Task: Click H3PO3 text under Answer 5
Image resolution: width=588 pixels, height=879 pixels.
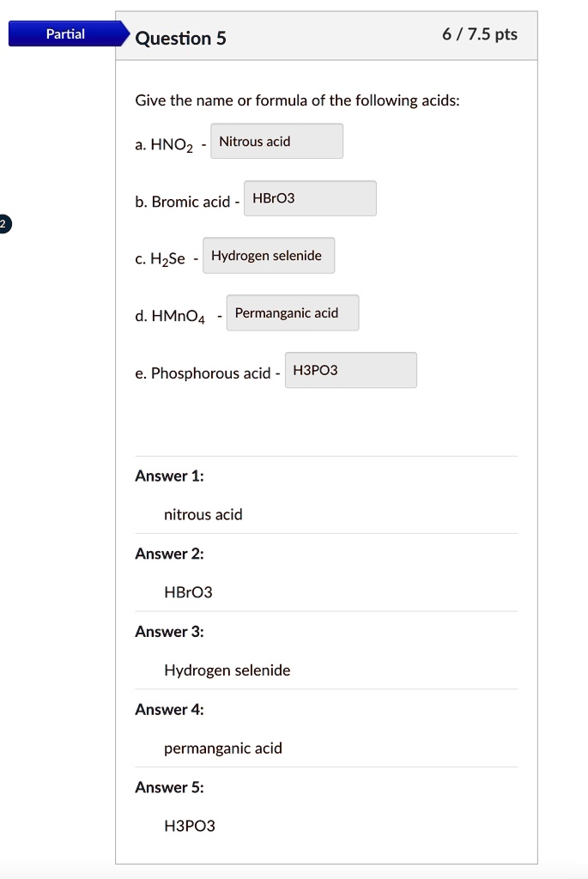Action: coord(190,826)
